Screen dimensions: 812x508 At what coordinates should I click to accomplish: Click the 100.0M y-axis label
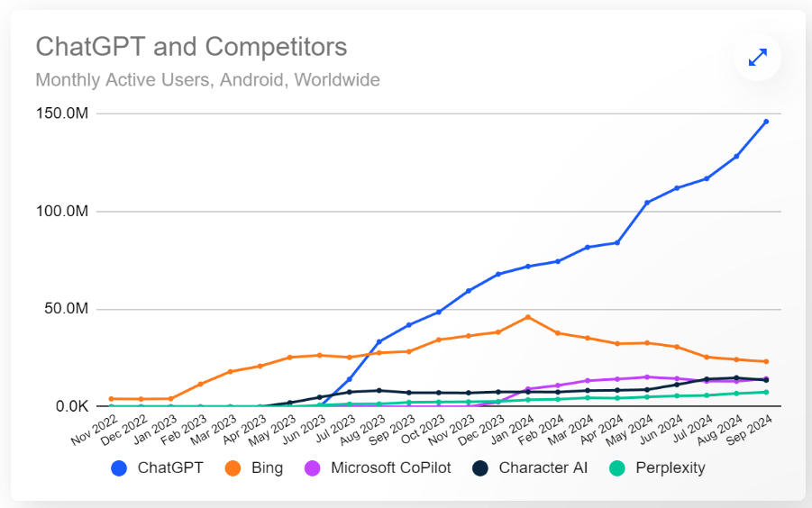tap(62, 211)
